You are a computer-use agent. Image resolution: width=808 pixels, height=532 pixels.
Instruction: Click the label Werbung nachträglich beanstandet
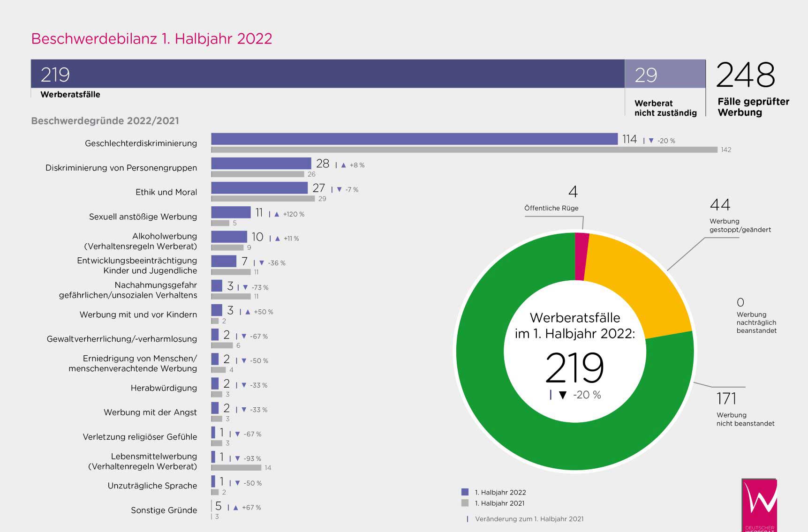756,322
